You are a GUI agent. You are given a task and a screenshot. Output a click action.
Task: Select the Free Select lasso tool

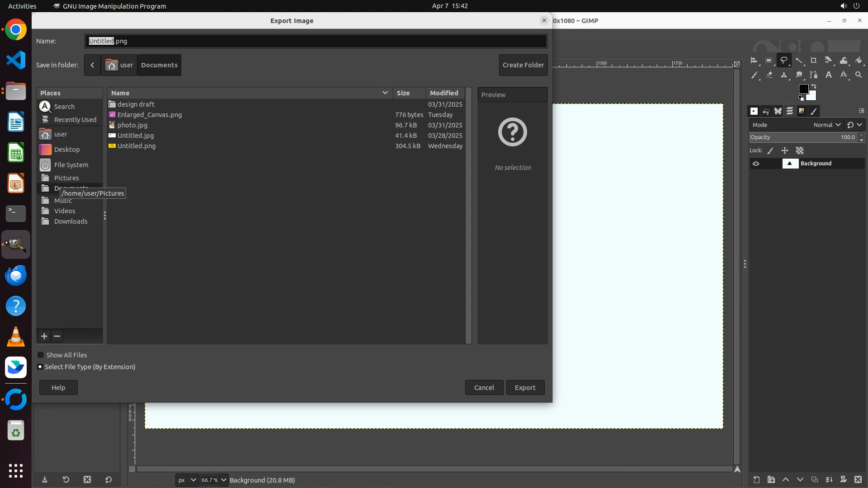pyautogui.click(x=784, y=60)
